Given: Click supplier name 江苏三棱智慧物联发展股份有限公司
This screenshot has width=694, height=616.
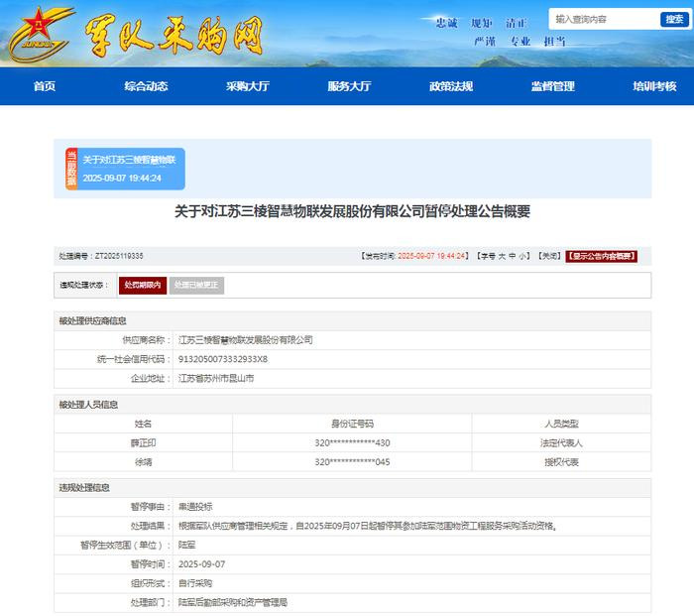Looking at the screenshot, I should click(x=246, y=340).
